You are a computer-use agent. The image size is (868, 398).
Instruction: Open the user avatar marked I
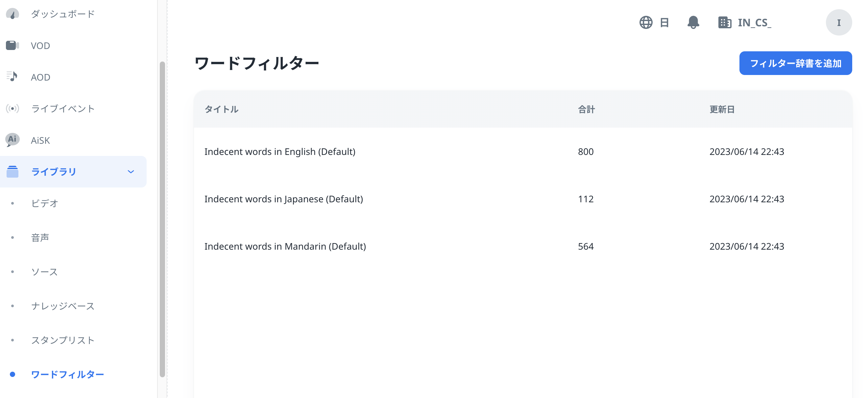click(x=839, y=22)
